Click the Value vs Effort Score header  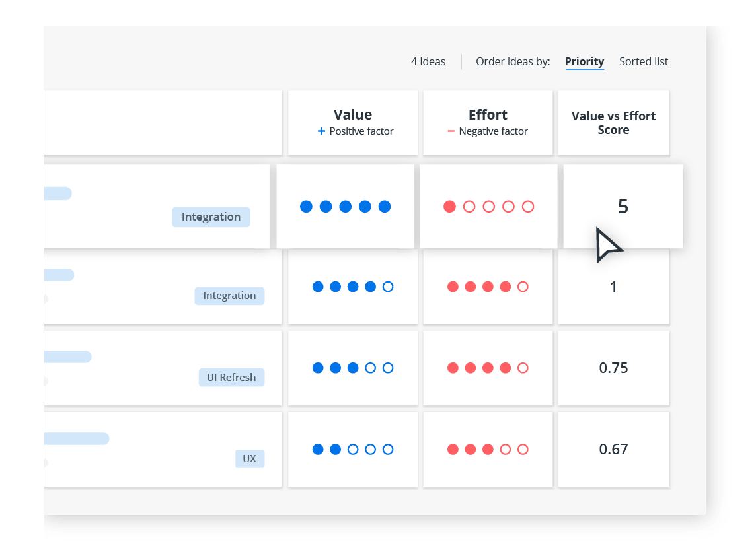pos(613,123)
